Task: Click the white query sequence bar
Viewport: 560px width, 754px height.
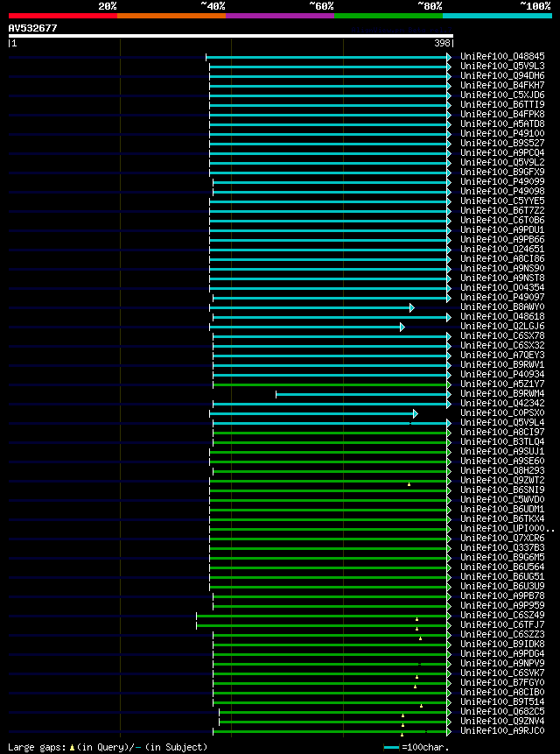Action: 230,36
